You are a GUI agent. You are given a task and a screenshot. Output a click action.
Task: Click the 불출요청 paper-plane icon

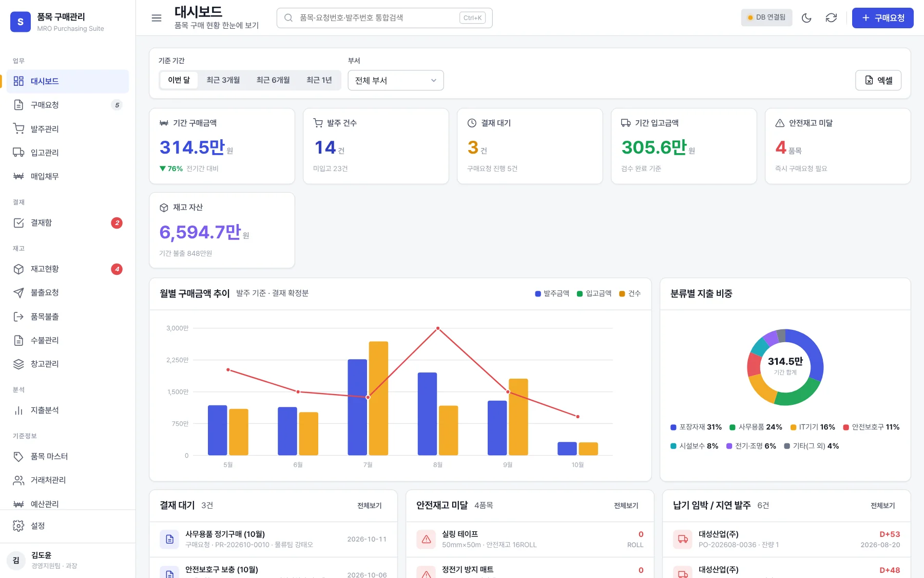pyautogui.click(x=18, y=292)
